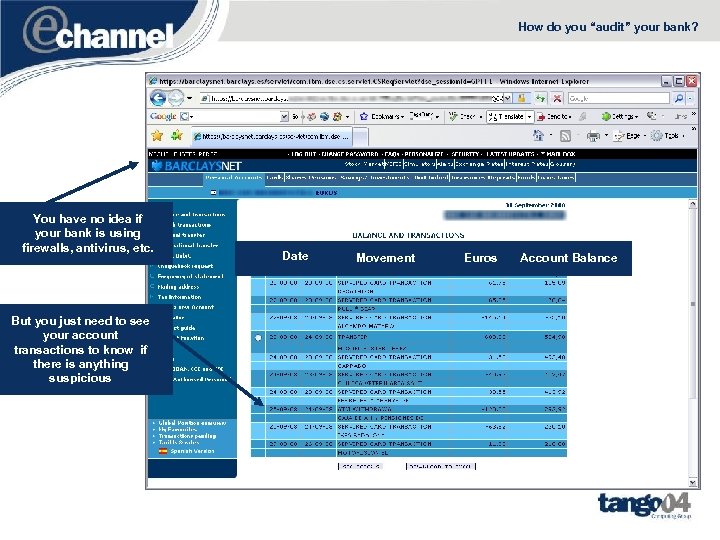720x540 pixels.
Task: Expand the address bar history dropdown
Action: click(x=507, y=98)
